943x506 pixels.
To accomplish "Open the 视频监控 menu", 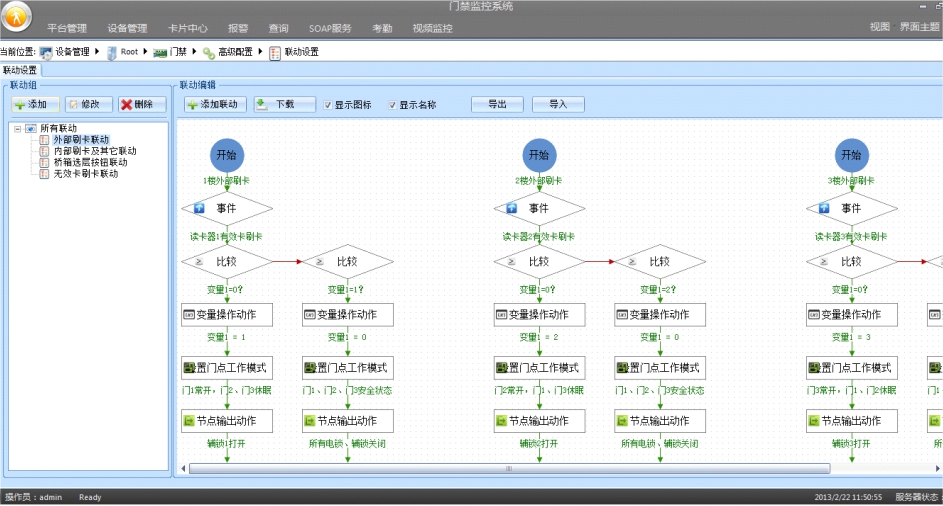I will 432,28.
